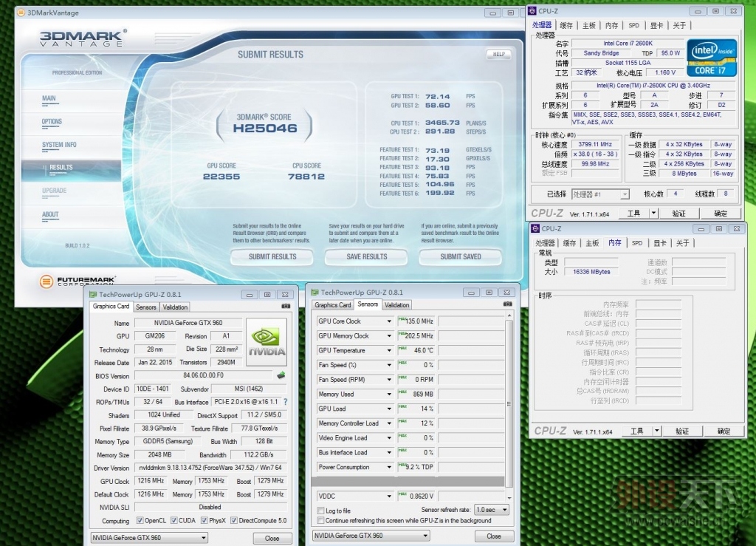Switch to Sensors tab in left GPU-Z
756x546 pixels.
click(x=146, y=307)
